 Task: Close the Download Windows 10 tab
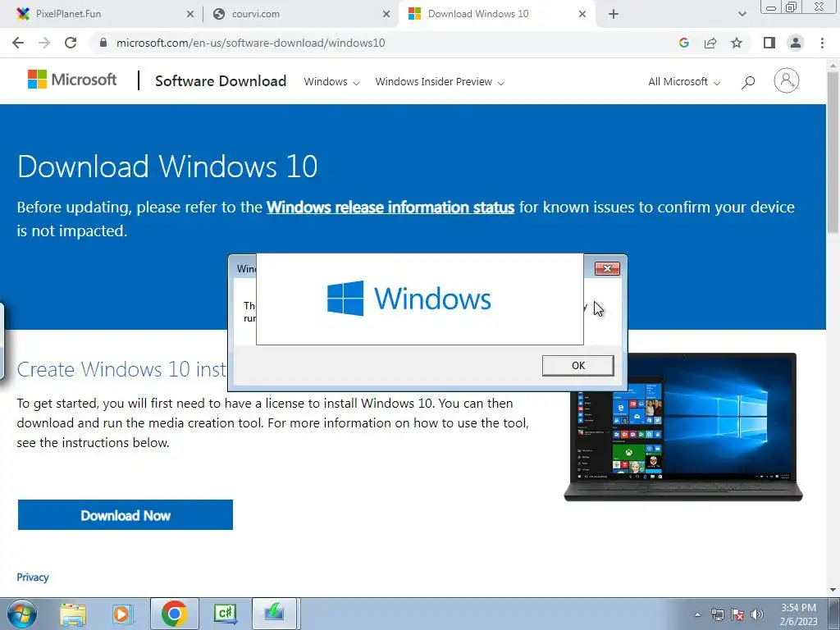pyautogui.click(x=582, y=14)
